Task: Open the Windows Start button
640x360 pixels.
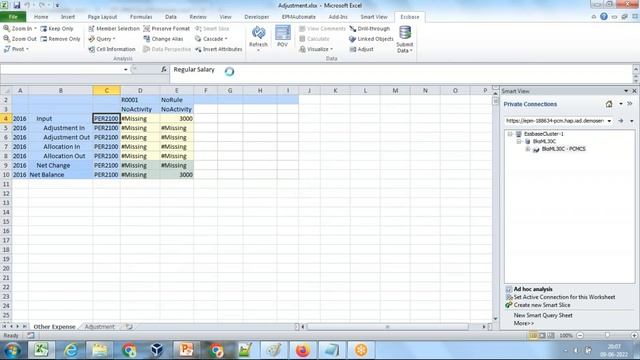Action: tap(12, 350)
